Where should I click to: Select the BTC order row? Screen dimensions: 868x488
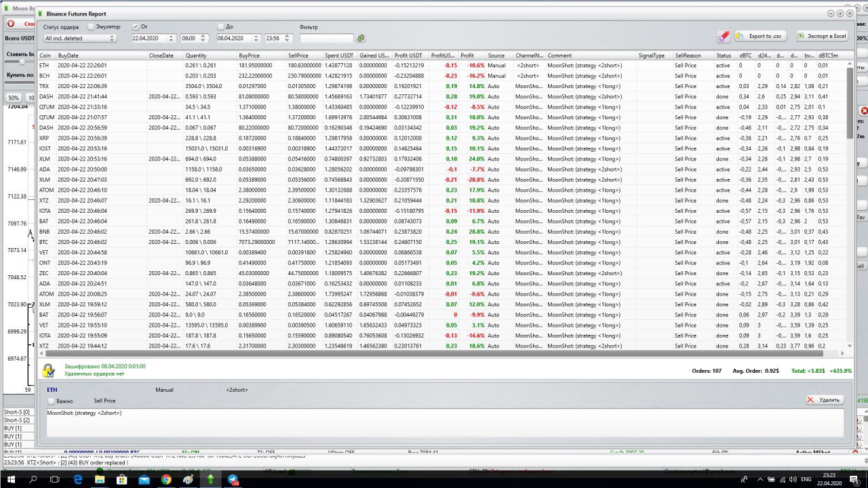[x=441, y=242]
